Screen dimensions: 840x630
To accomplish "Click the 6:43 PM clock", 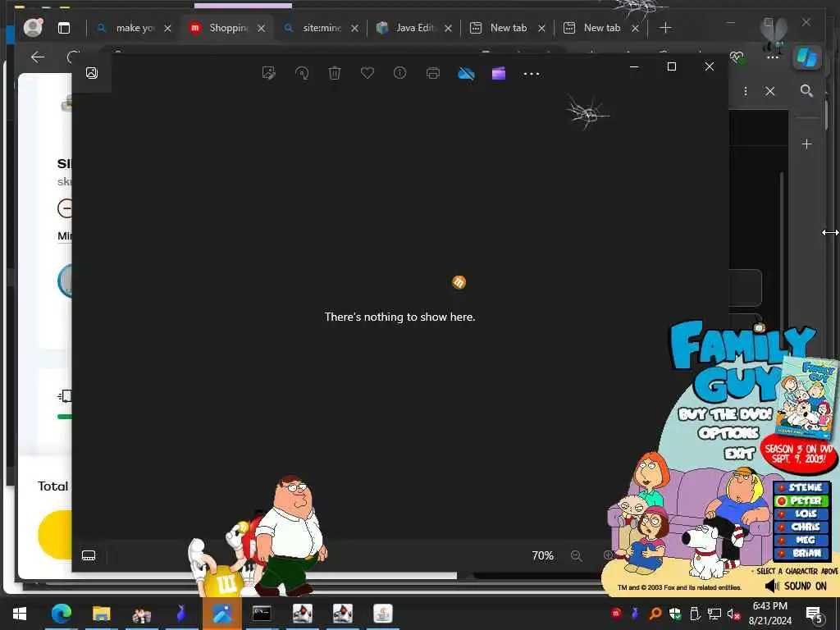I will click(769, 606).
